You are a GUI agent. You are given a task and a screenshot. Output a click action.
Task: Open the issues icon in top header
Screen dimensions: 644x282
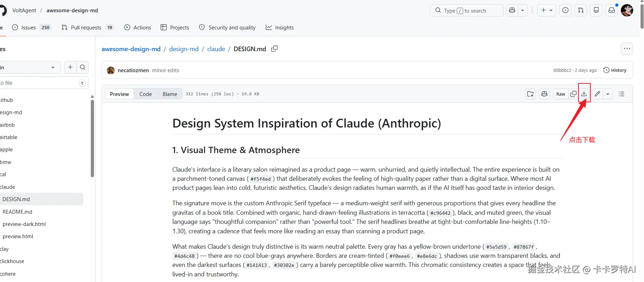pos(565,11)
